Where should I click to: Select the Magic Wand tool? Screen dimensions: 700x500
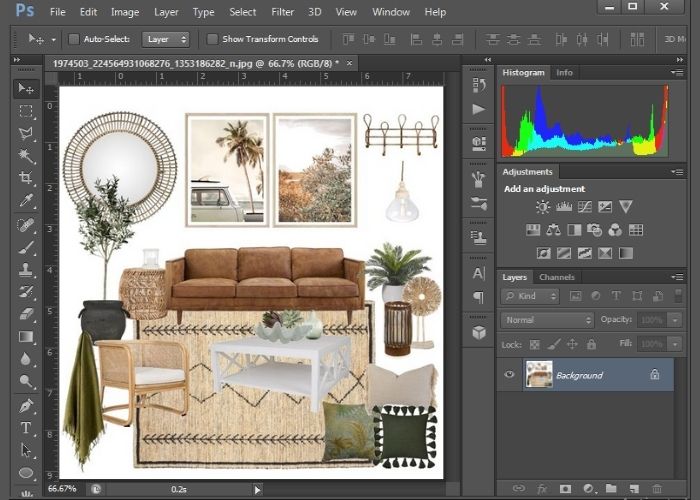tap(26, 156)
